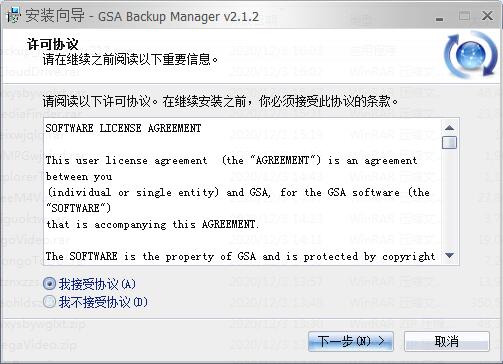503x364 pixels.
Task: Click the line starting 'The SOFTWARE is the property'
Action: click(240, 256)
